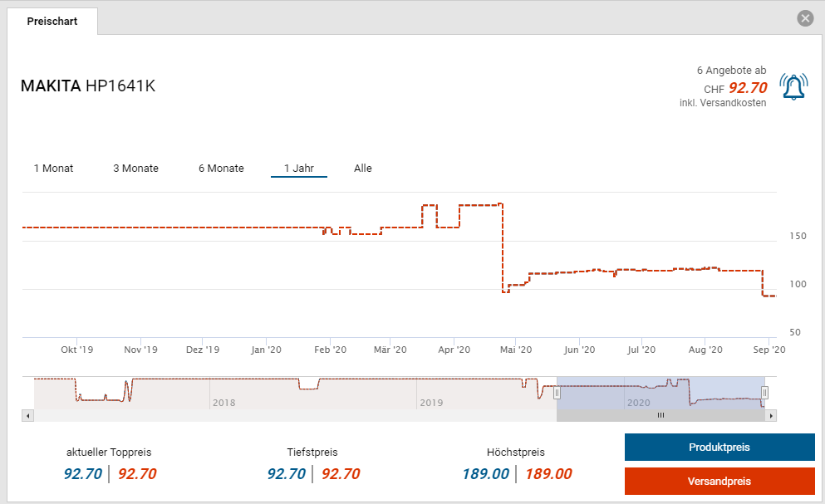Close the price chart dialog
Screen dimensions: 825x504
coord(805,18)
